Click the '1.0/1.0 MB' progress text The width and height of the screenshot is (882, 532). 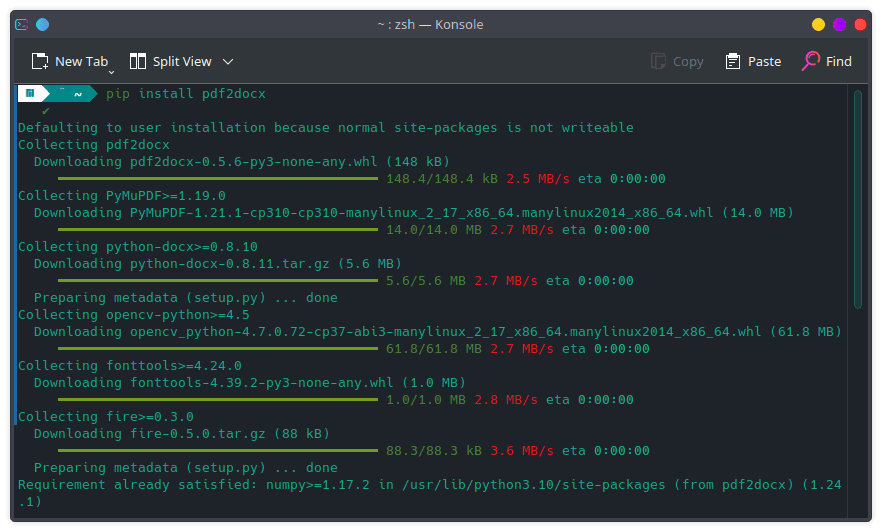coord(426,400)
